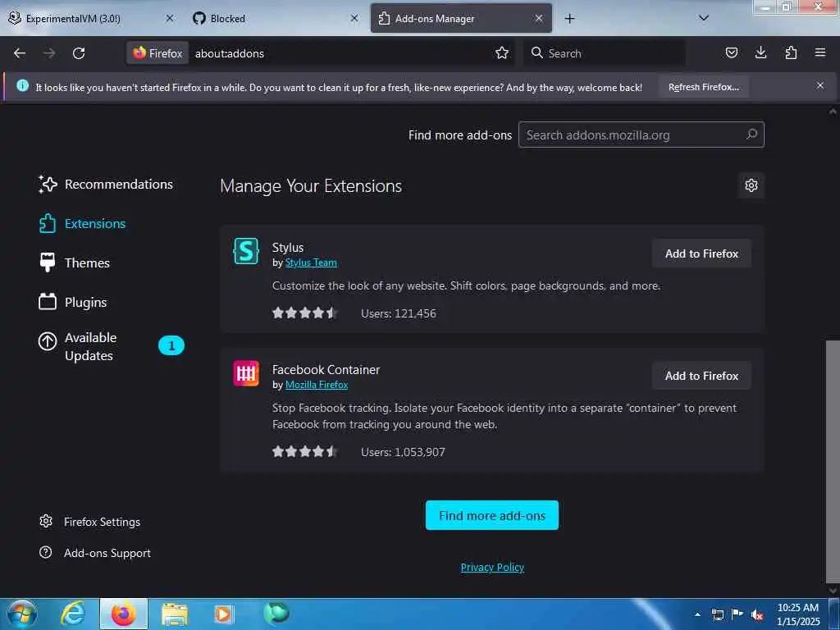Open the Privacy Policy link
Image resolution: width=840 pixels, height=630 pixels.
click(x=492, y=567)
